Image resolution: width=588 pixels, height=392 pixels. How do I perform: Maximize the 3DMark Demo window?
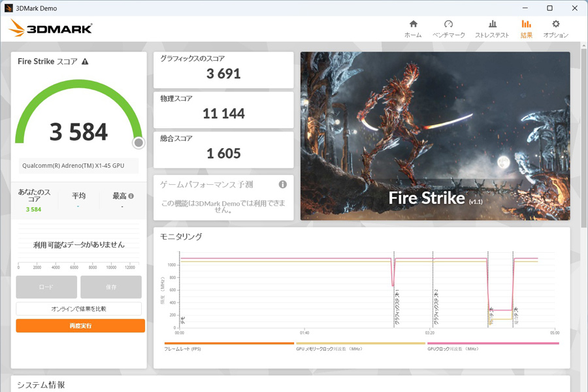(x=549, y=8)
